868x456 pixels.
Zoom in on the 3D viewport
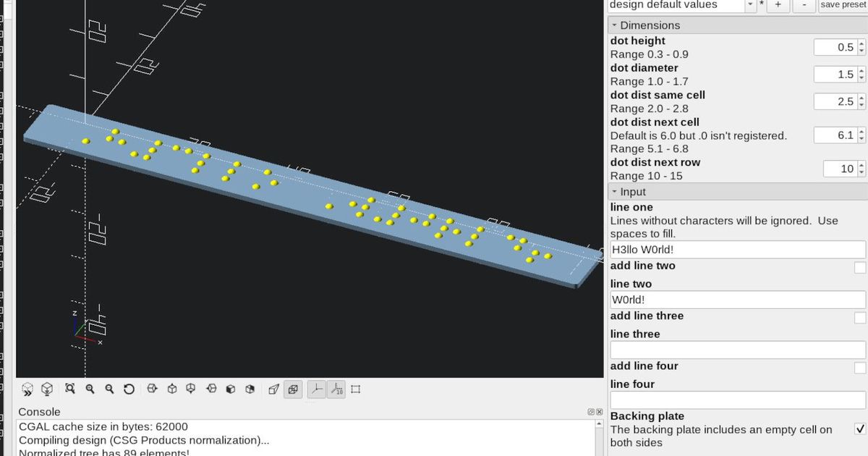point(90,389)
